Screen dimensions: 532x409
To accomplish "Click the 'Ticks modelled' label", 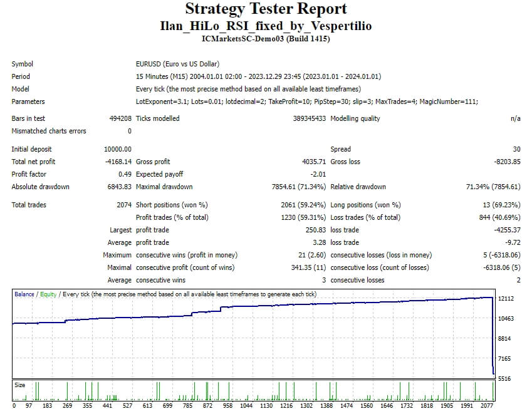I will 158,119.
